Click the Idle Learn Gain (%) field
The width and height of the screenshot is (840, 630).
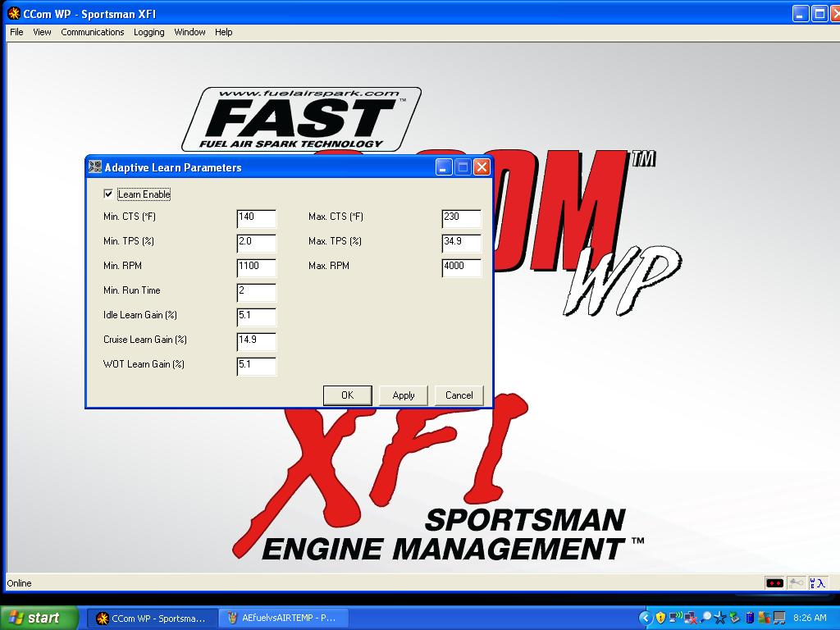point(257,317)
